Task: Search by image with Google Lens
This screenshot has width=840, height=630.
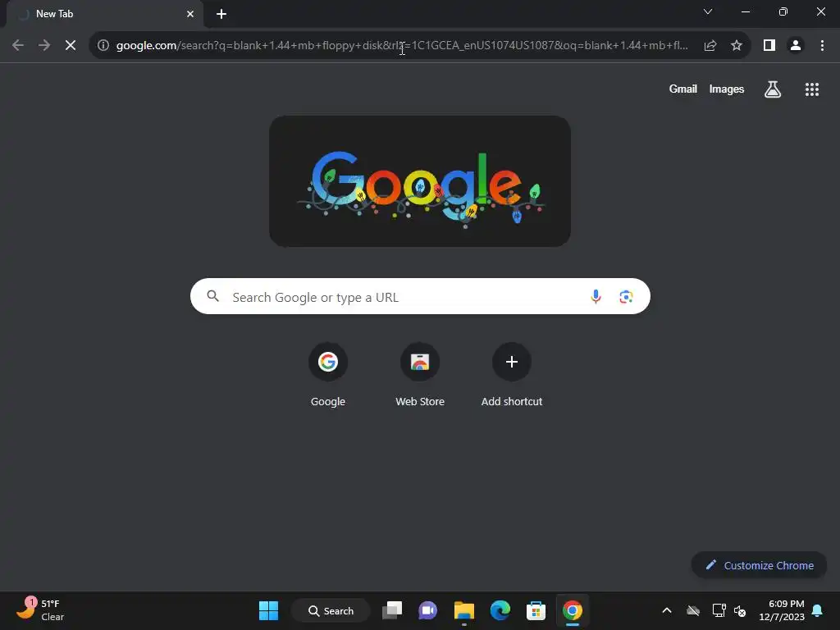Action: pos(626,296)
